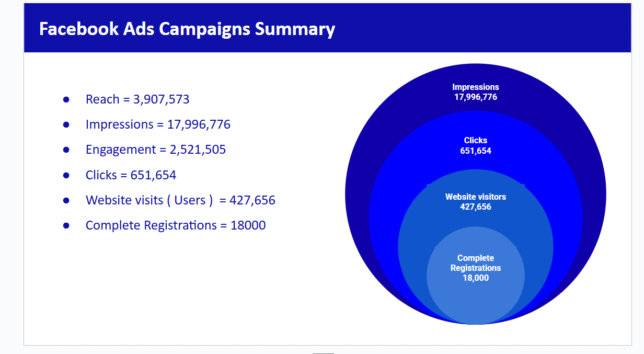644x354 pixels.
Task: Select the 'Facebook Ads Campaigns Summary' title
Action: click(187, 29)
